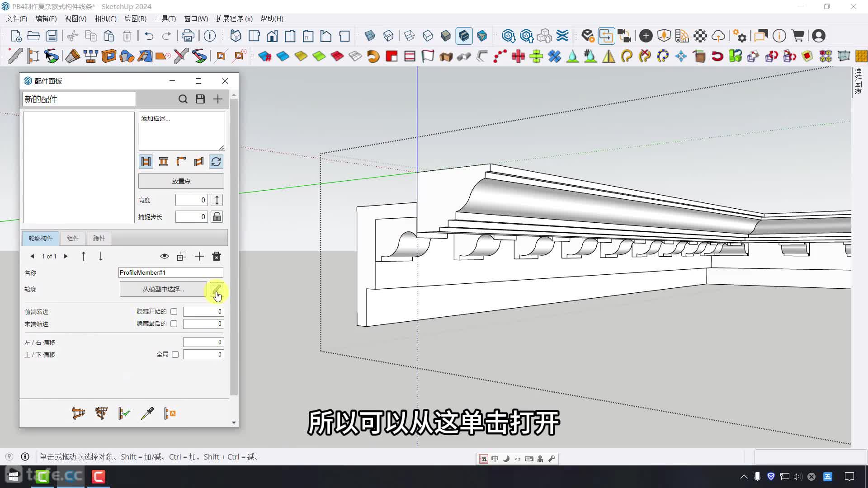Go to next profile member arrow

(x=66, y=256)
